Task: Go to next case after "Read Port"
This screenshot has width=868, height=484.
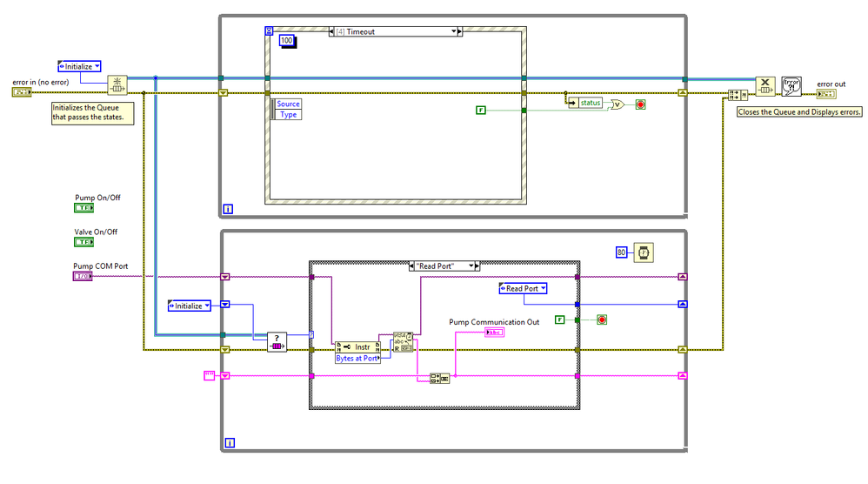Action: click(477, 266)
